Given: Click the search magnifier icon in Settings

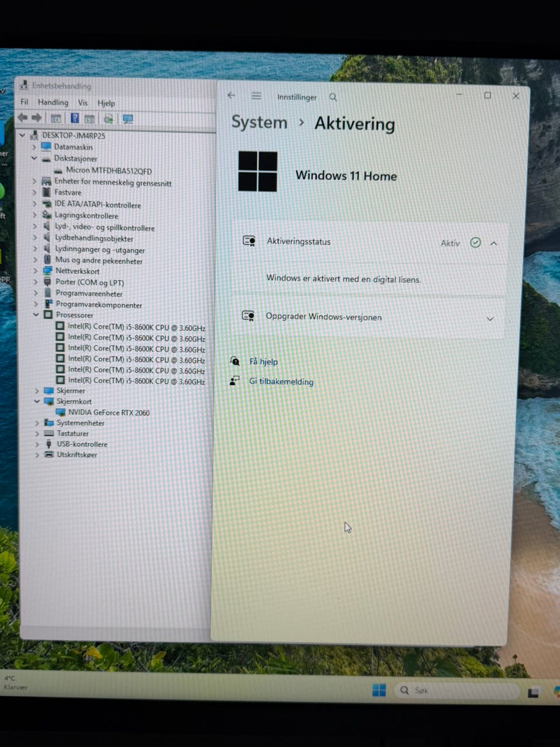Looking at the screenshot, I should tap(333, 97).
